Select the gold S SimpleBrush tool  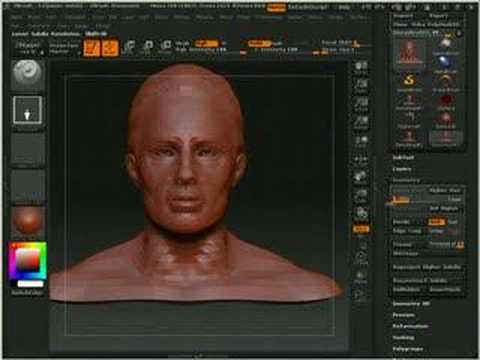(x=409, y=82)
